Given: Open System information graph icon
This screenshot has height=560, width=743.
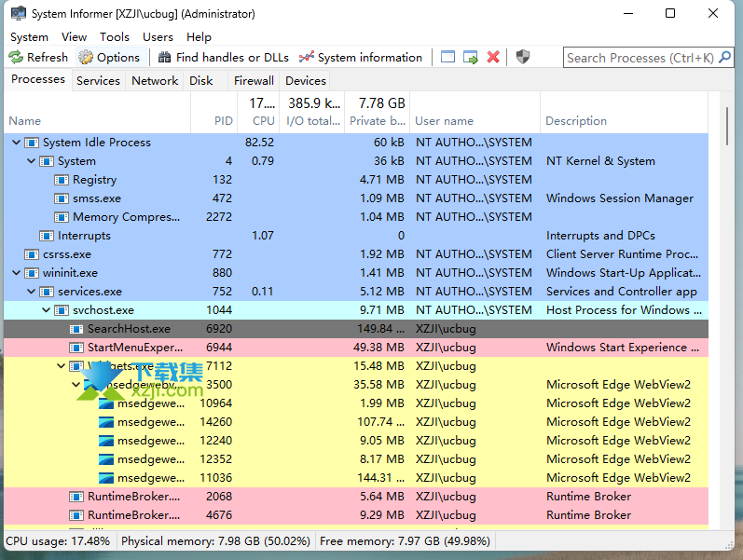Looking at the screenshot, I should (307, 58).
